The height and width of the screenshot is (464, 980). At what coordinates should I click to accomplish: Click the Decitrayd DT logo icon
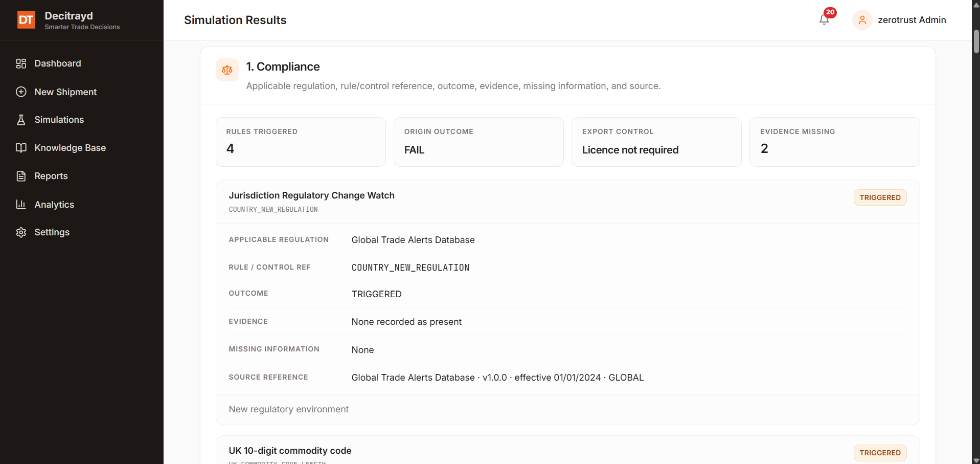point(26,20)
